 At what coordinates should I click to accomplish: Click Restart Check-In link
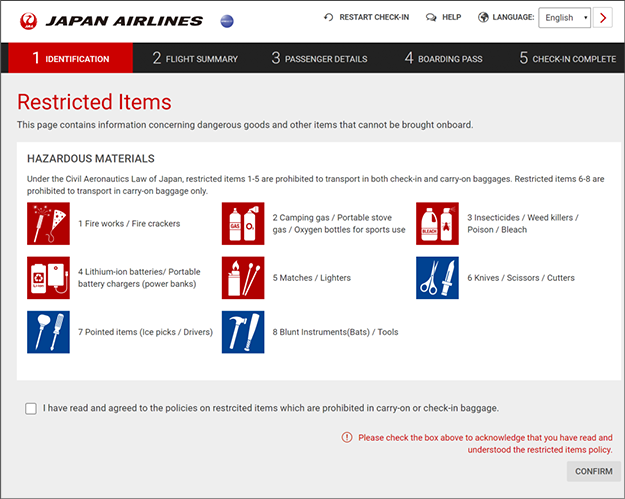point(366,17)
